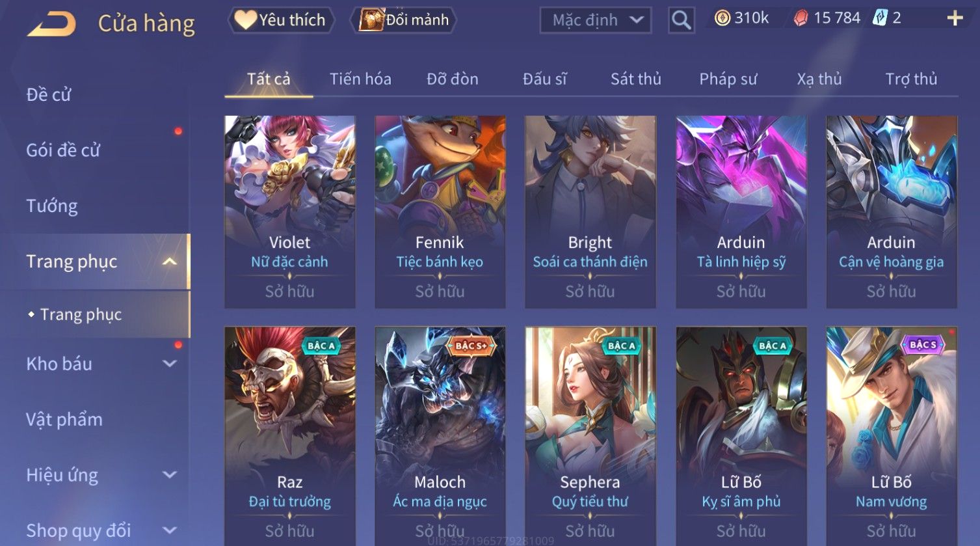The image size is (980, 546).
Task: Click the gold coin icon showing 310k
Action: pyautogui.click(x=722, y=18)
